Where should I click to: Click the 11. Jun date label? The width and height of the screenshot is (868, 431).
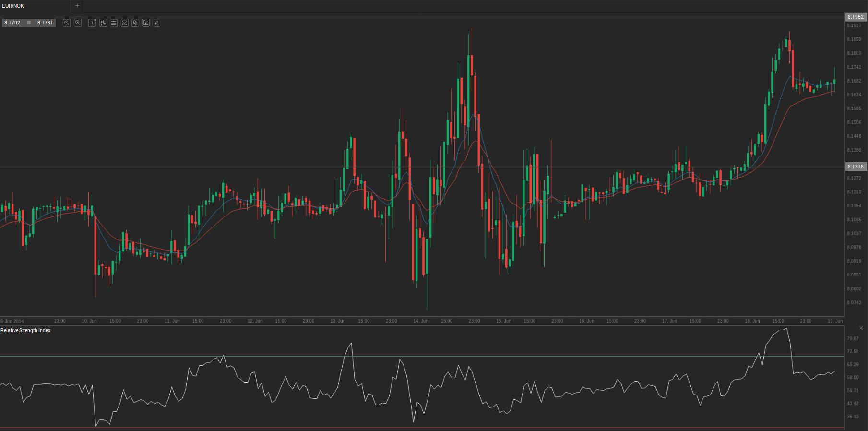(x=172, y=321)
